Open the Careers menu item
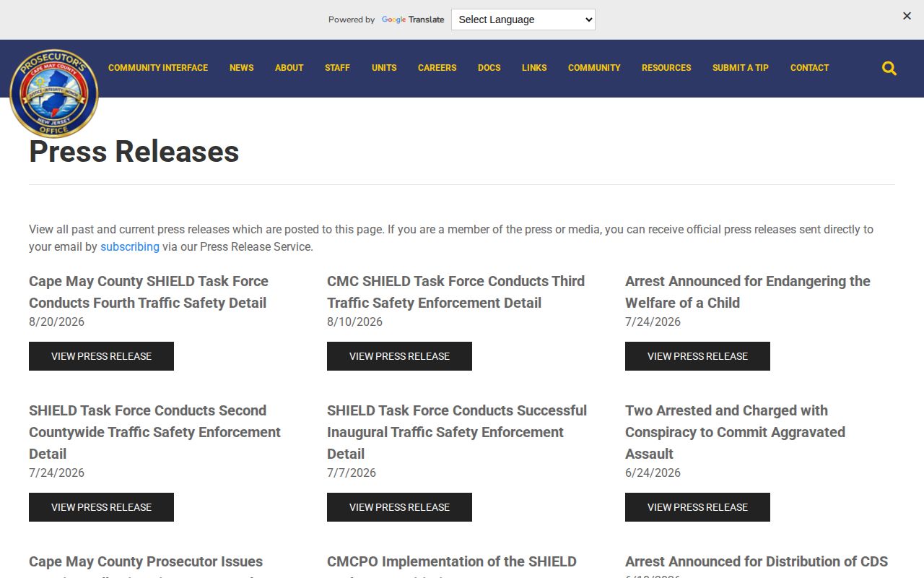The image size is (924, 578). coord(437,68)
